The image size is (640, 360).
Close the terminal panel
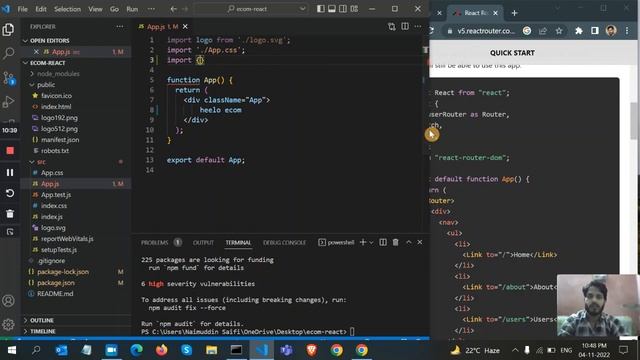420,242
